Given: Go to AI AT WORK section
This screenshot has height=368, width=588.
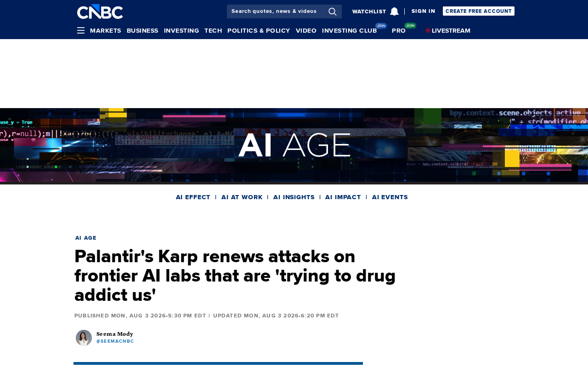Looking at the screenshot, I should (x=242, y=197).
